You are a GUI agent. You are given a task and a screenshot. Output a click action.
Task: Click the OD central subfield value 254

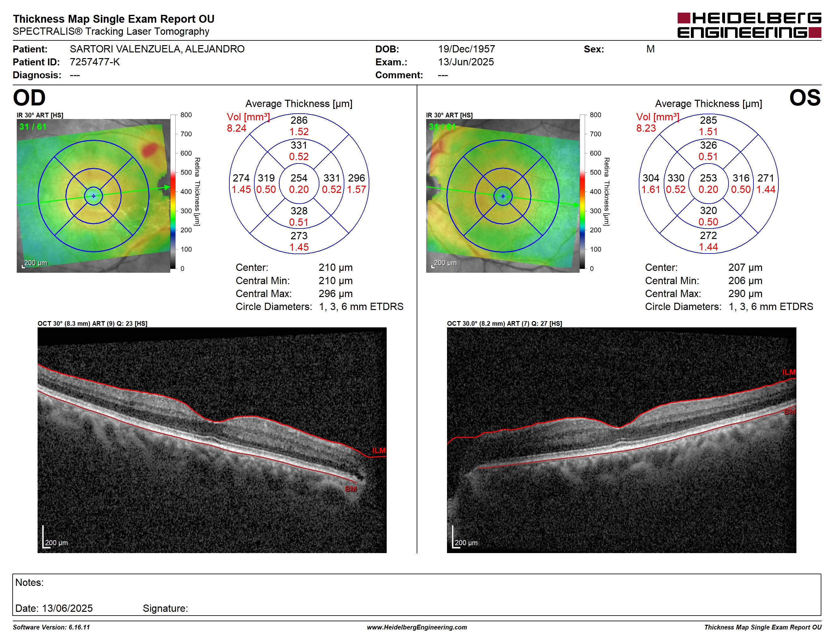click(299, 178)
